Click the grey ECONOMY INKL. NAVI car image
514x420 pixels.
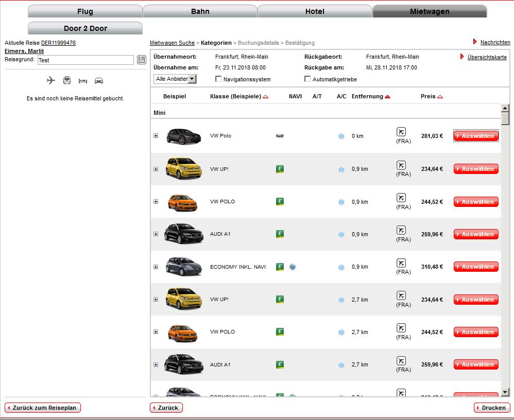(x=183, y=266)
